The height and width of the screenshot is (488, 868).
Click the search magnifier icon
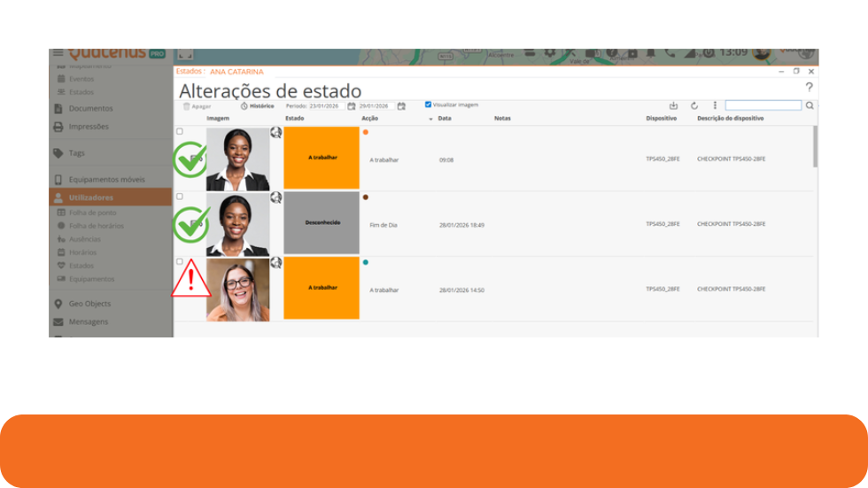click(x=810, y=105)
